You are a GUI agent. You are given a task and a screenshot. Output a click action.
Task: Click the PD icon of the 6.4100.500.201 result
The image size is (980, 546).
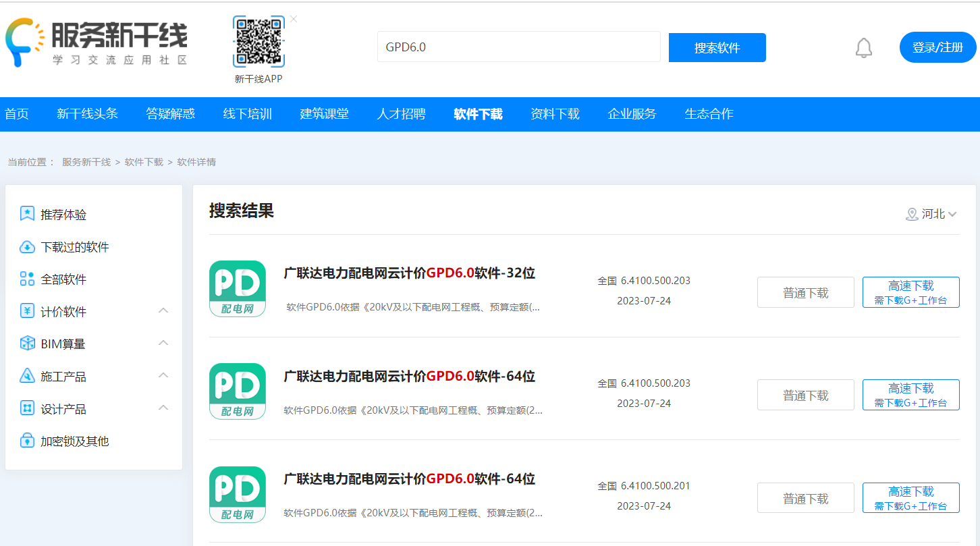click(238, 494)
